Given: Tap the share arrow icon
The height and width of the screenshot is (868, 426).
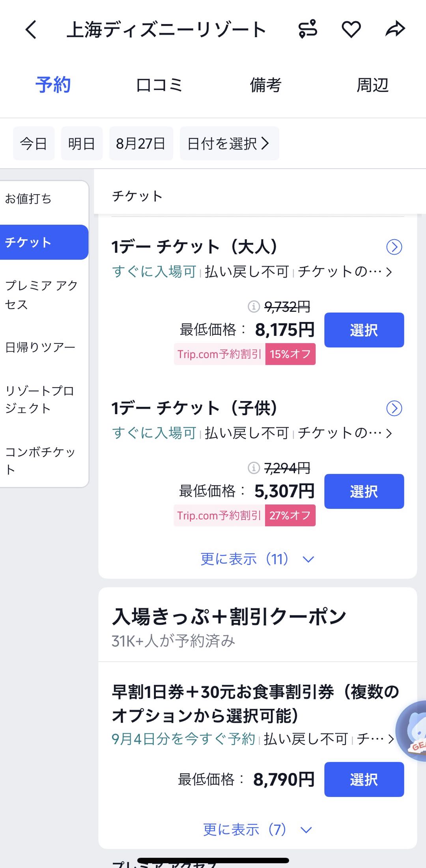Looking at the screenshot, I should point(395,29).
